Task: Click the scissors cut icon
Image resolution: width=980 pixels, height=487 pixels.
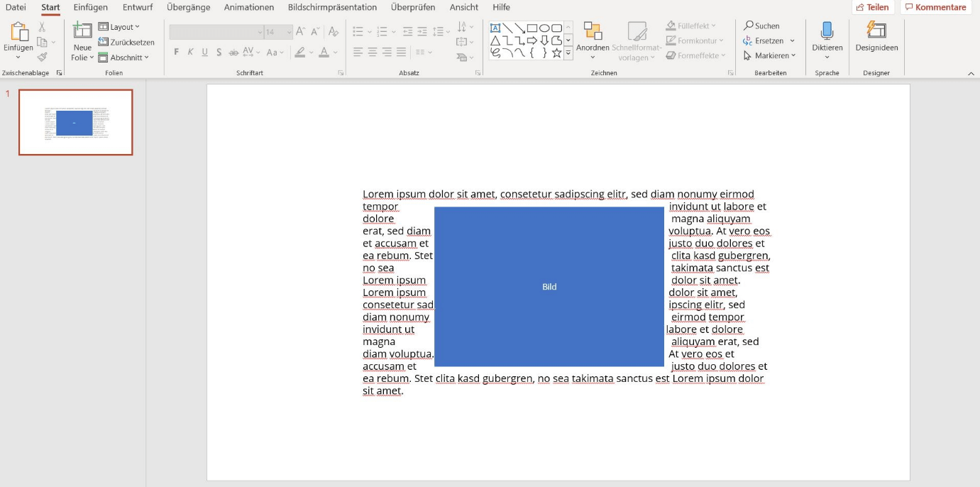Action: (42, 27)
